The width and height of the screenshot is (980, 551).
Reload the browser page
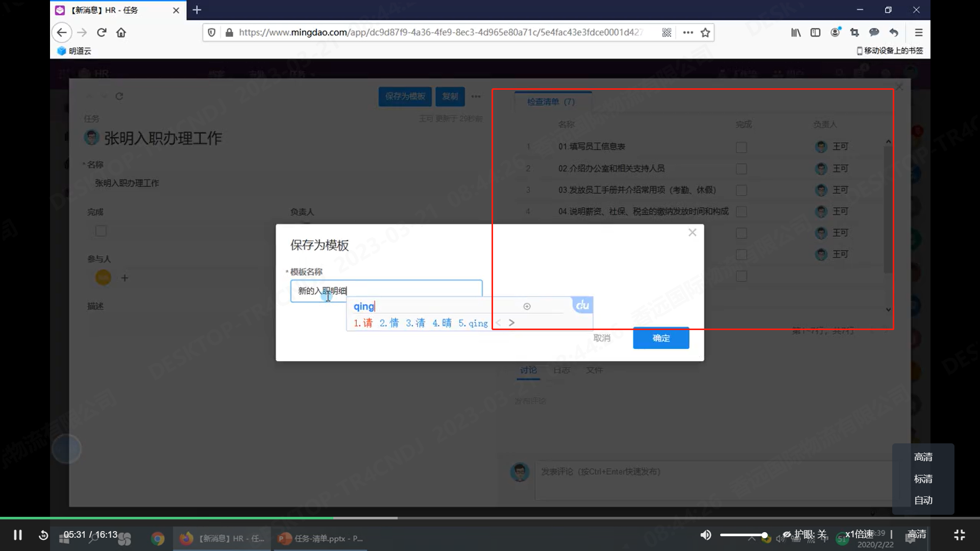tap(102, 33)
